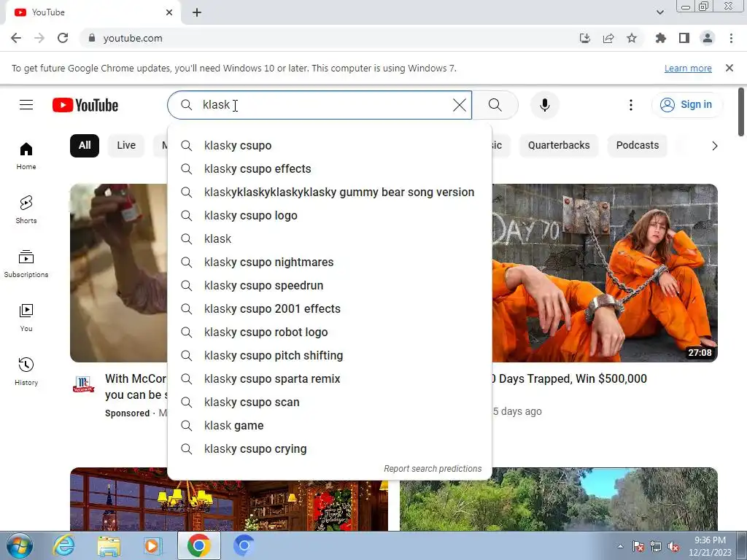Click the YouTube logo
The height and width of the screenshot is (560, 747).
point(85,105)
